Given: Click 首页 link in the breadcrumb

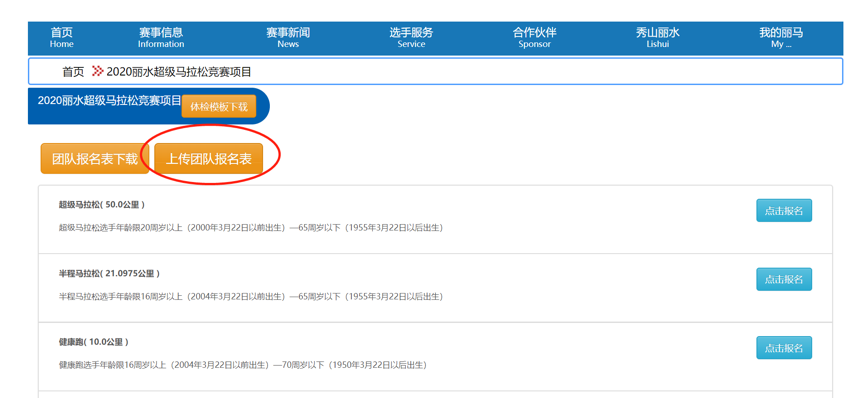Looking at the screenshot, I should pos(73,72).
